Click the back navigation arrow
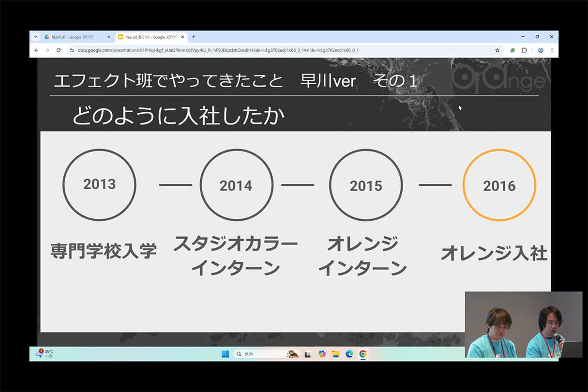 [x=36, y=50]
